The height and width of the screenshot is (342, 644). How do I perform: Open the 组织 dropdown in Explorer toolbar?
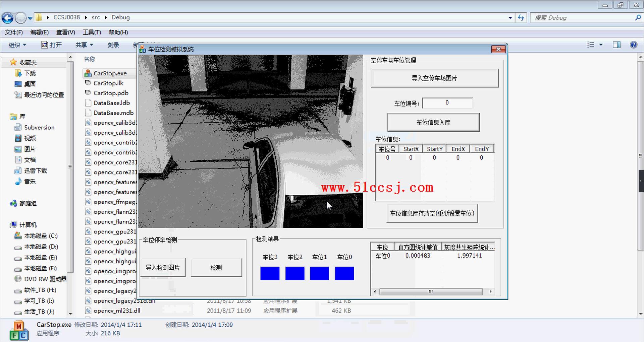pos(17,45)
